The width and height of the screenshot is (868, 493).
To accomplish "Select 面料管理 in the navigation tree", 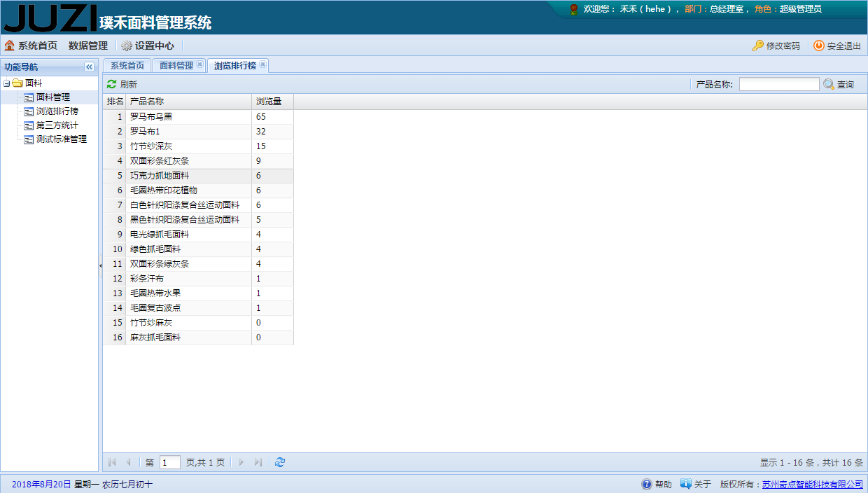I will [x=53, y=97].
